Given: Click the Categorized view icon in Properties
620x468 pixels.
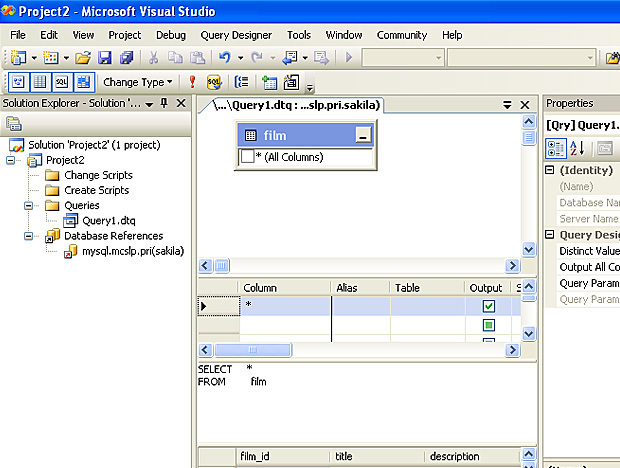Looking at the screenshot, I should (556, 148).
